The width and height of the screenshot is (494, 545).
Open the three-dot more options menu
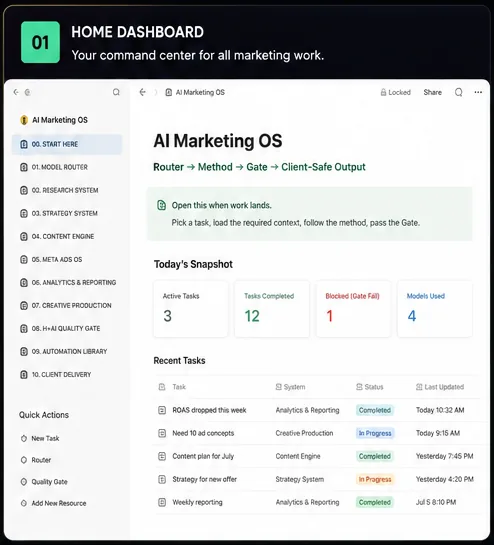(x=478, y=92)
